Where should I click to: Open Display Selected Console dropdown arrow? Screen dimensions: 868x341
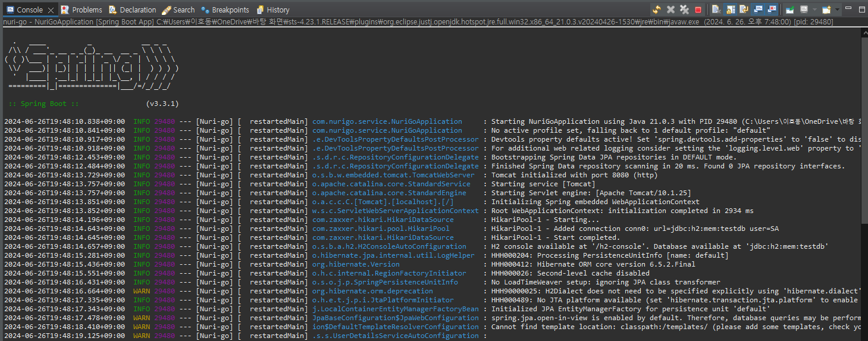click(x=814, y=10)
